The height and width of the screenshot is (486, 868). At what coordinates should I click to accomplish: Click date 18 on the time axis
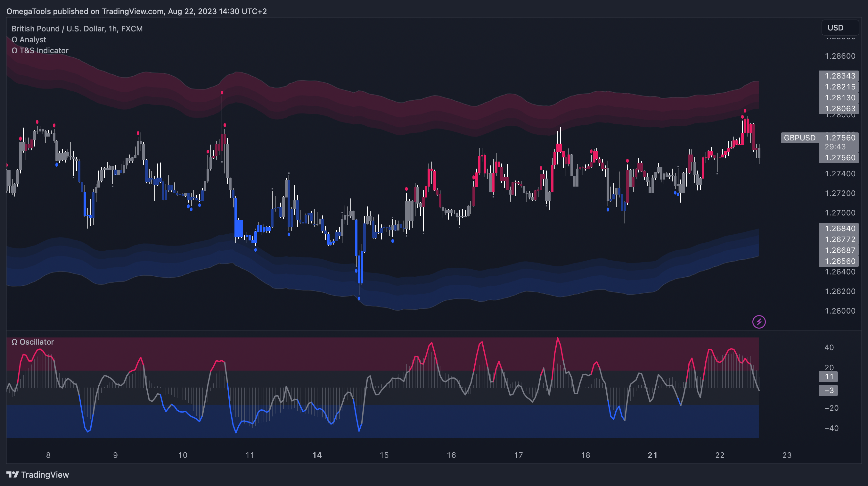click(x=585, y=455)
